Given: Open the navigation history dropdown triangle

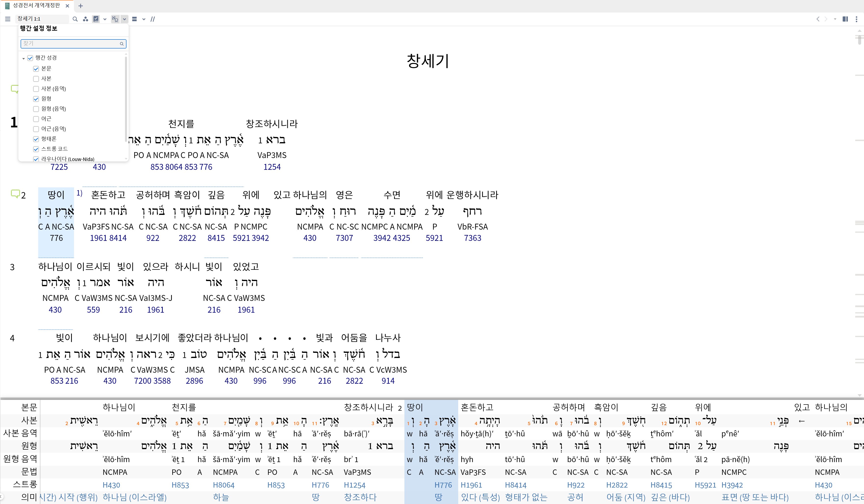Looking at the screenshot, I should tap(835, 19).
